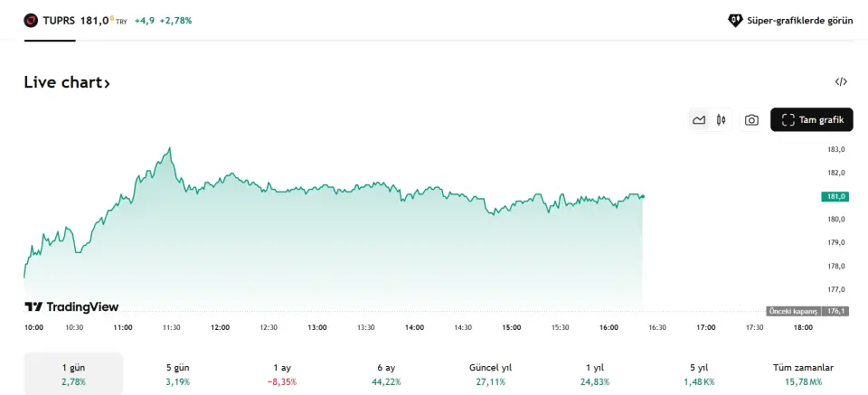Select the 1 yıl time range

click(594, 374)
